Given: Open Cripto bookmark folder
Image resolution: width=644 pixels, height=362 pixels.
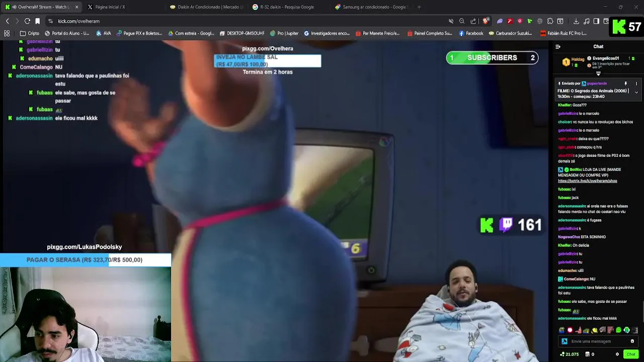Looking at the screenshot, I should [x=29, y=33].
